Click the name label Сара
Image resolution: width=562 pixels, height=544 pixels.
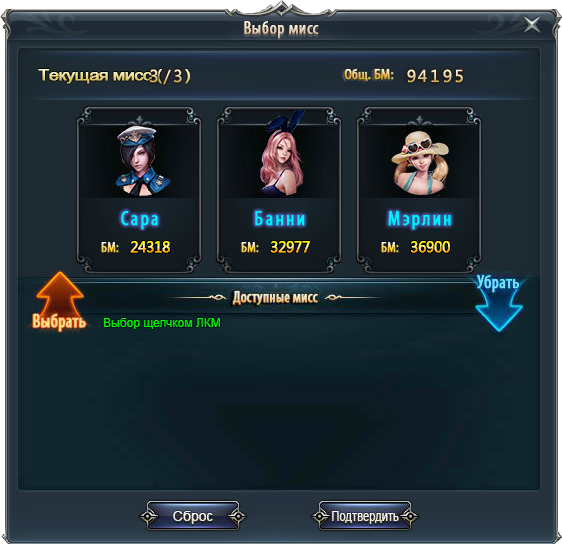[x=139, y=219]
